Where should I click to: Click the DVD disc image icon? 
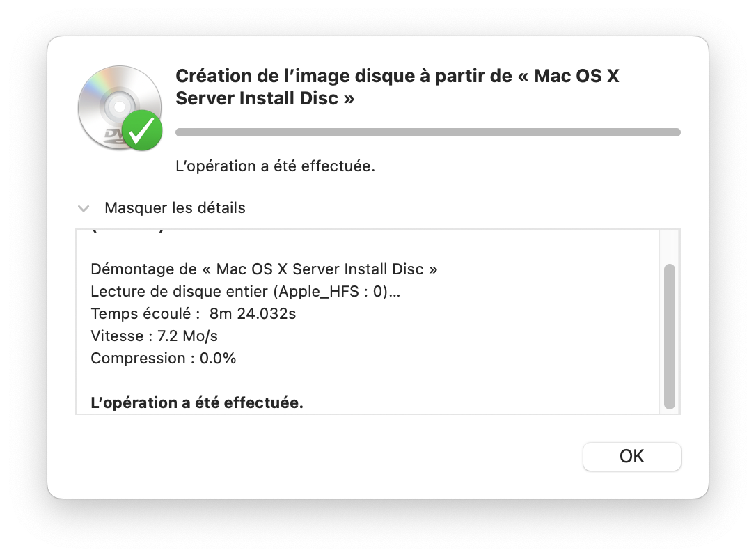coord(120,107)
